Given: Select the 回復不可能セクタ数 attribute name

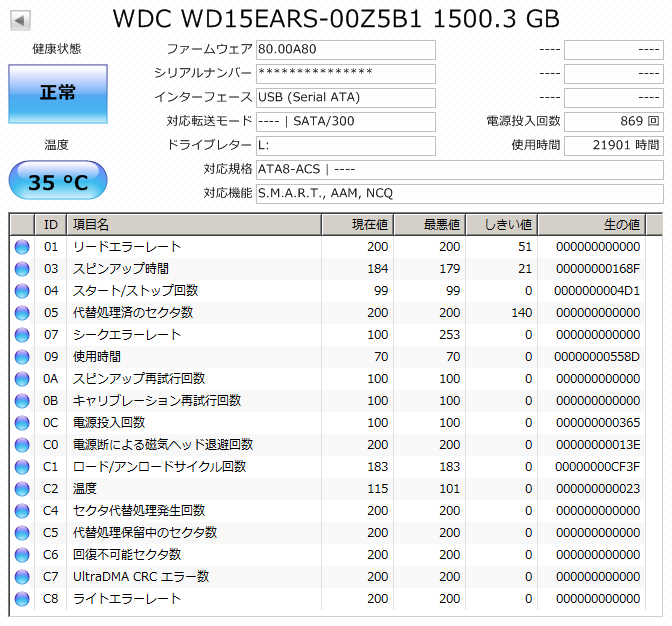Looking at the screenshot, I should coord(127,555).
